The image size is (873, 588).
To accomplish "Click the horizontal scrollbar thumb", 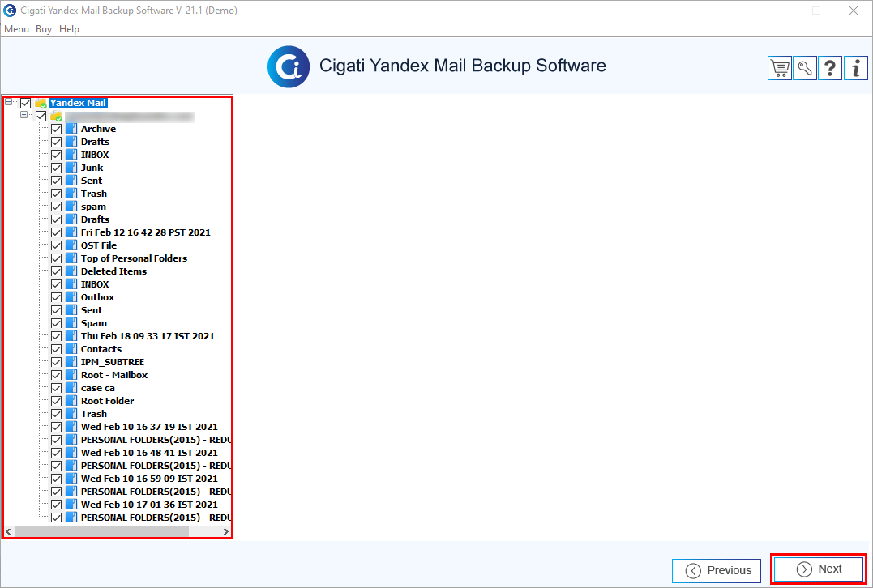I will tap(102, 532).
